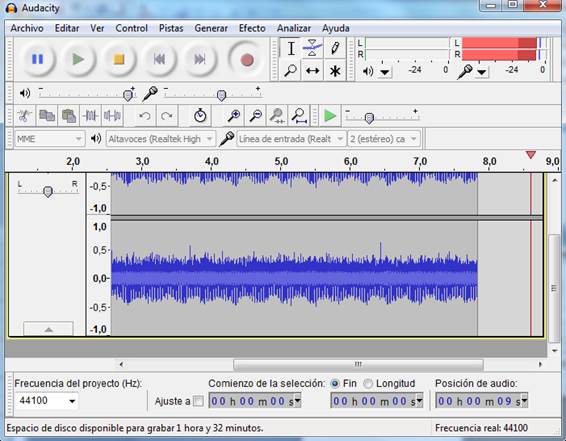This screenshot has width=566, height=441.
Task: Click the Cut scissors icon
Action: click(x=25, y=116)
